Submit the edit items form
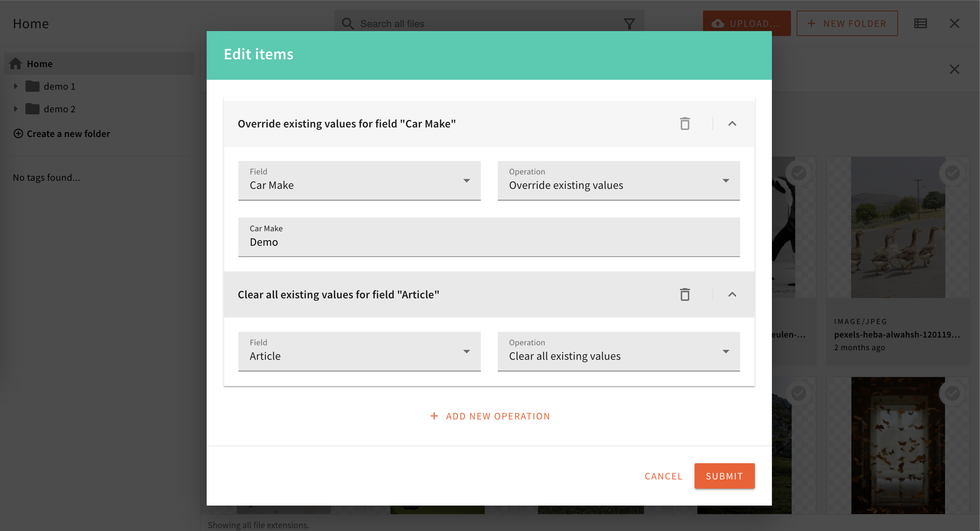Image resolution: width=980 pixels, height=531 pixels. (x=724, y=476)
